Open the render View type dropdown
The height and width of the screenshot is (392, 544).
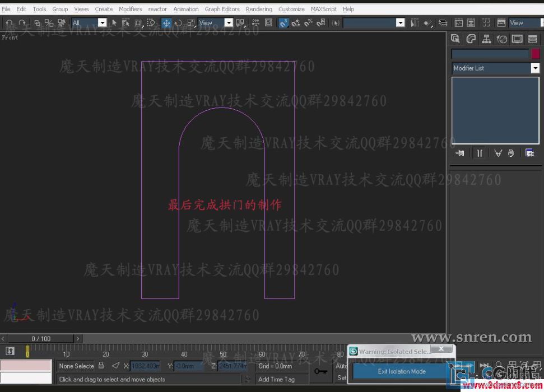[526, 23]
